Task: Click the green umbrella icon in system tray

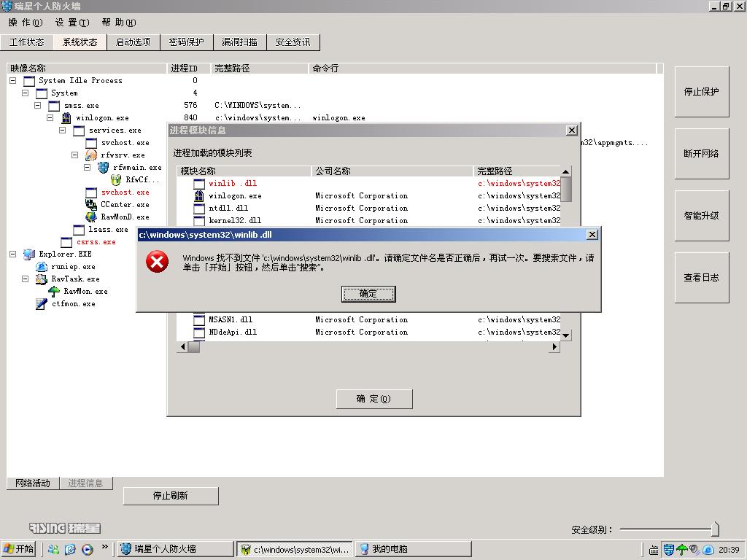Action: [x=682, y=550]
